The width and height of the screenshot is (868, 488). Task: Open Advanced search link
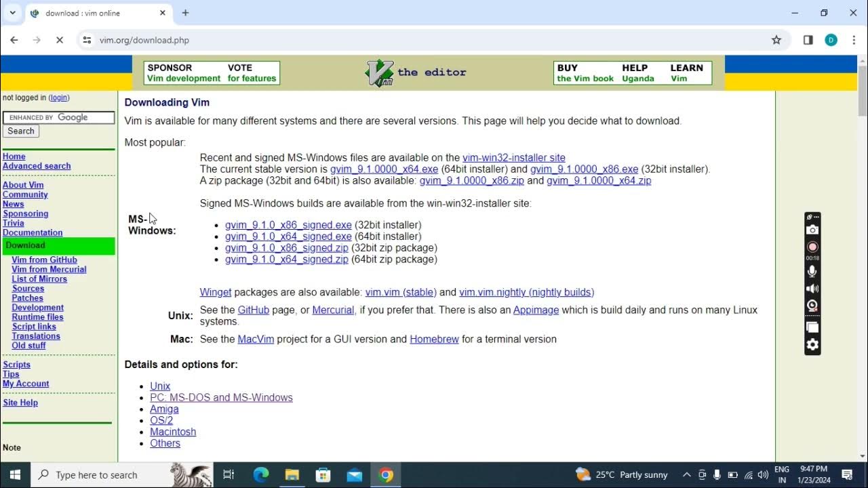click(x=37, y=166)
